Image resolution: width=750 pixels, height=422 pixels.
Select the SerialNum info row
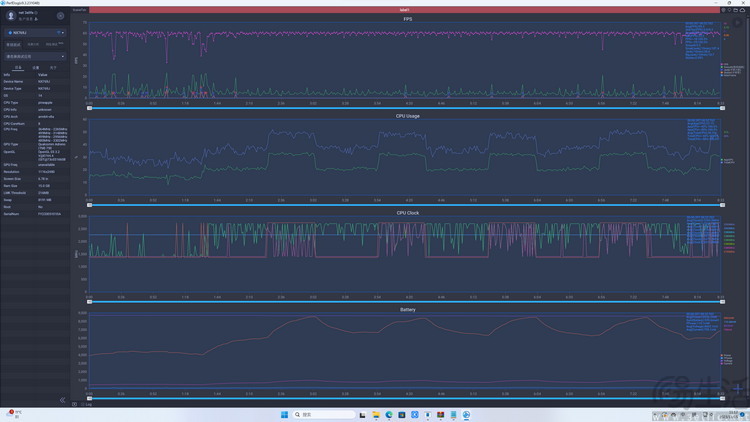click(35, 214)
